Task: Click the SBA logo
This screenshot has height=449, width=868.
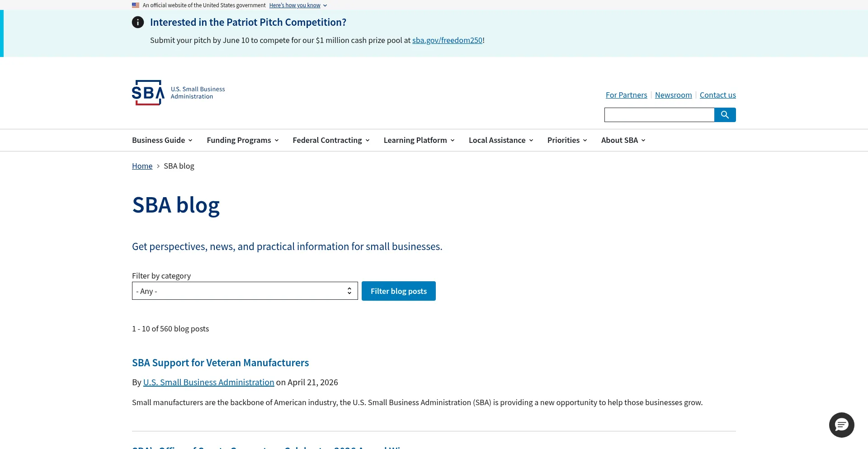Action: pos(148,93)
